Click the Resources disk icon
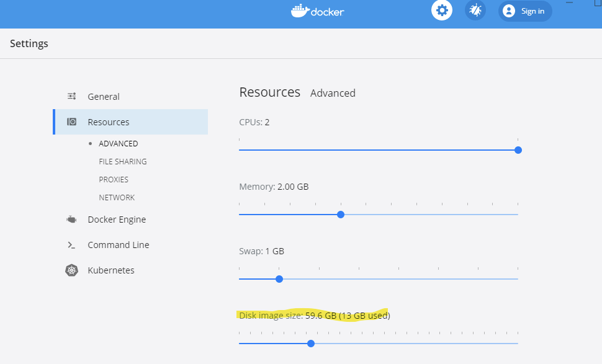The width and height of the screenshot is (602, 364). [x=72, y=122]
